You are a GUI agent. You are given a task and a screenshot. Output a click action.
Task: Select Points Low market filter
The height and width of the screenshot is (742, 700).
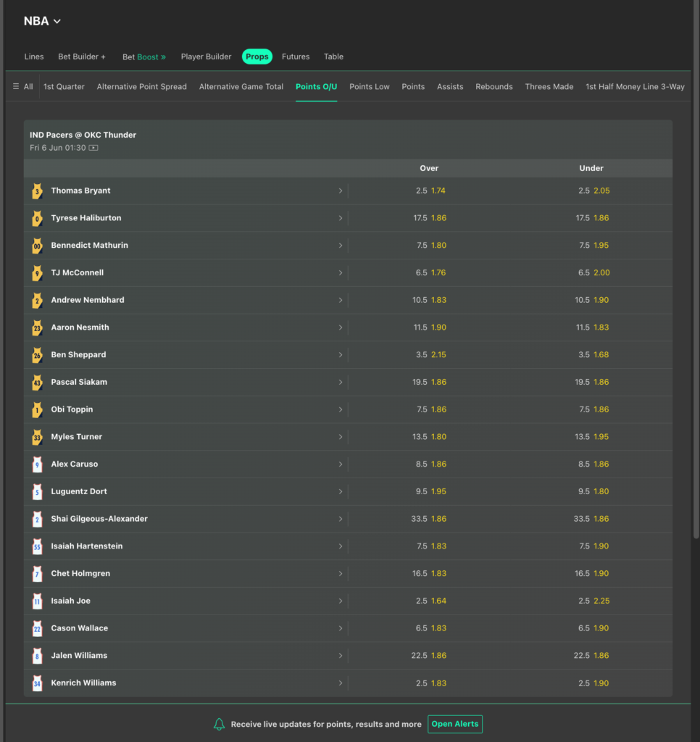coord(370,87)
